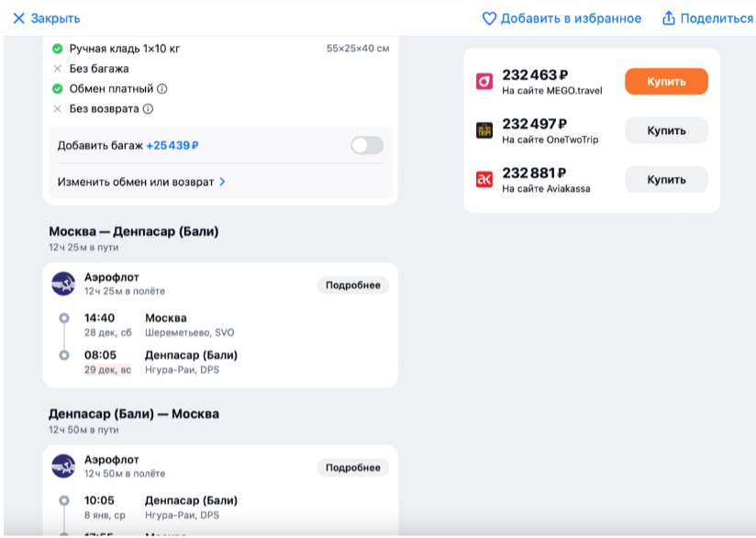756x538 pixels.
Task: Toggle the Добавить багаж switch on
Action: [367, 145]
